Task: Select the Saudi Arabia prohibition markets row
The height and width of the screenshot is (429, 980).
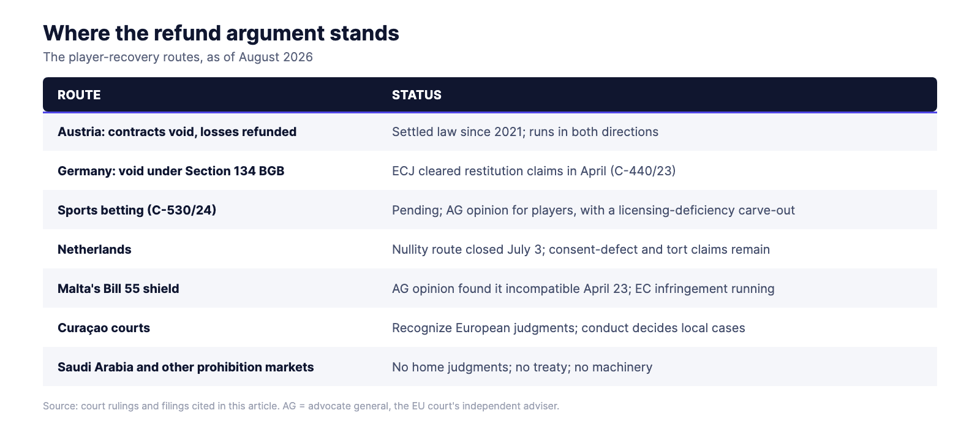Action: [490, 366]
